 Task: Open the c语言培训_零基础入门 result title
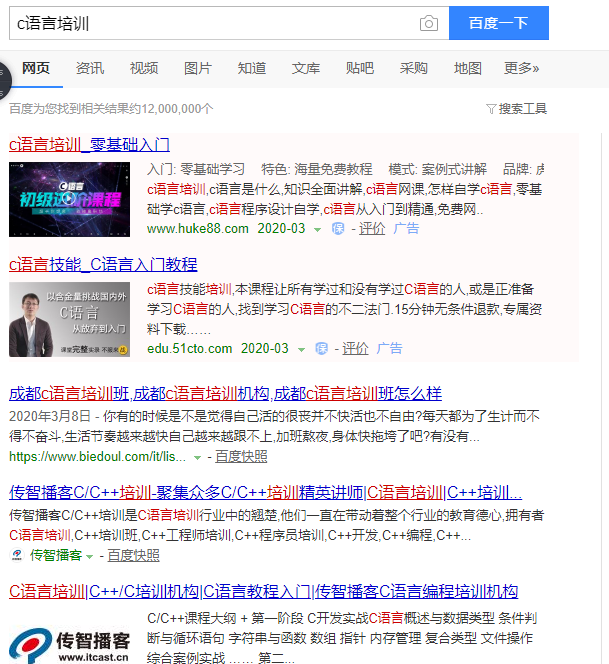tap(89, 145)
